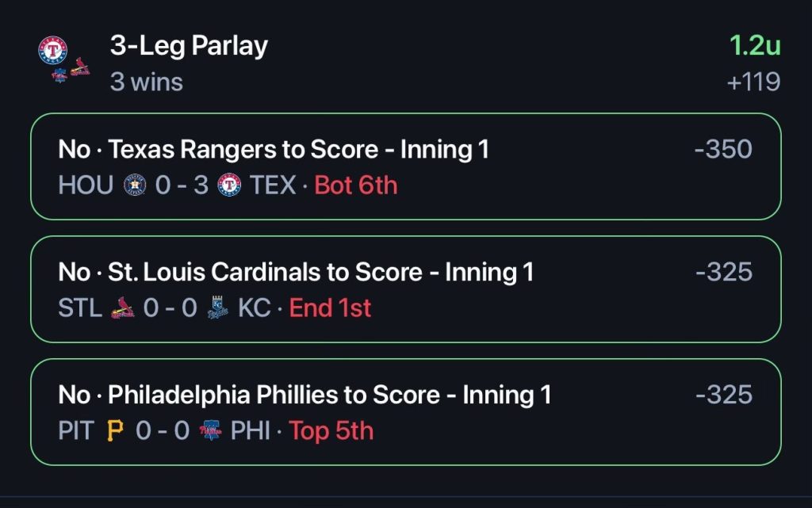This screenshot has width=812, height=508.
Task: Click the End 1st game status
Action: [x=330, y=307]
